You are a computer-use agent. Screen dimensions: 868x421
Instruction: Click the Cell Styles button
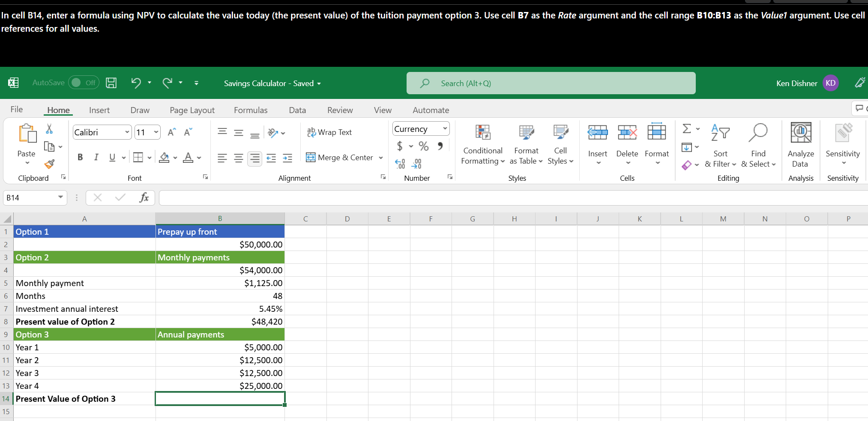tap(560, 145)
